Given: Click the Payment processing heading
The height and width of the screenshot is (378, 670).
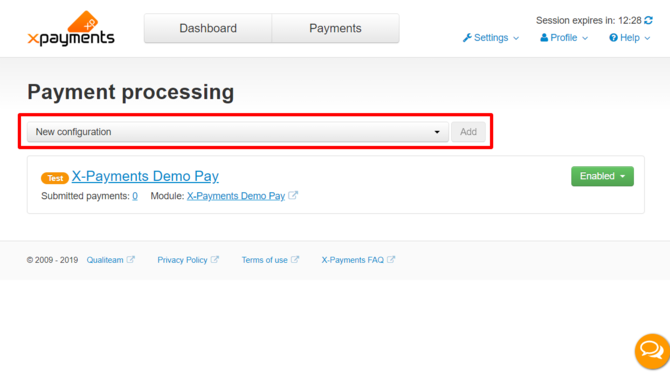Looking at the screenshot, I should tap(131, 92).
